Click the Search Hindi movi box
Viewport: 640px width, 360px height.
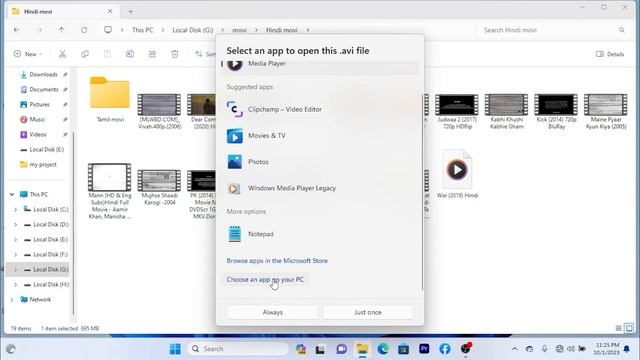click(553, 30)
